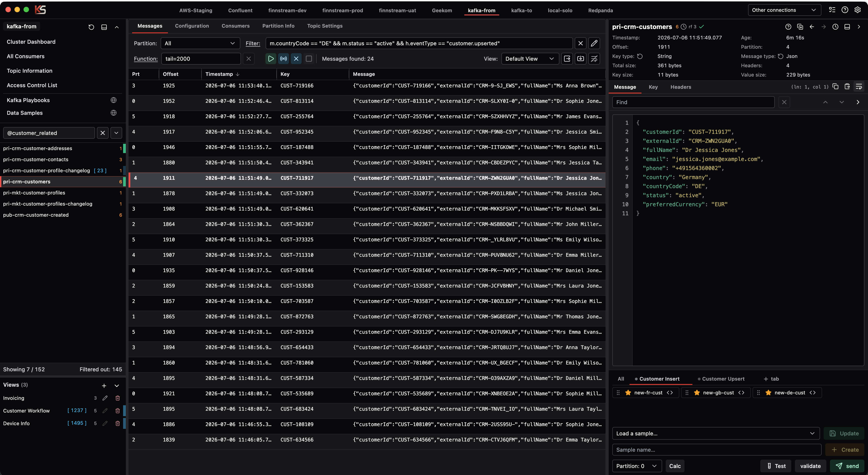Add a new view with plus icon
This screenshot has height=475, width=868.
tap(104, 386)
